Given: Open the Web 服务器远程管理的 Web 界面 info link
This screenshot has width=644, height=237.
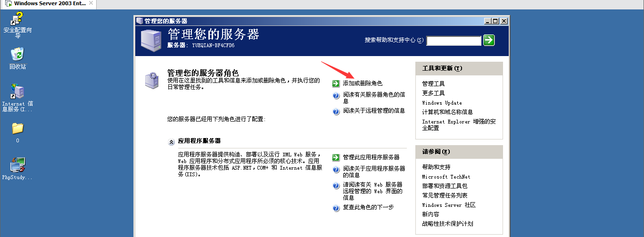Looking at the screenshot, I should point(373,191).
